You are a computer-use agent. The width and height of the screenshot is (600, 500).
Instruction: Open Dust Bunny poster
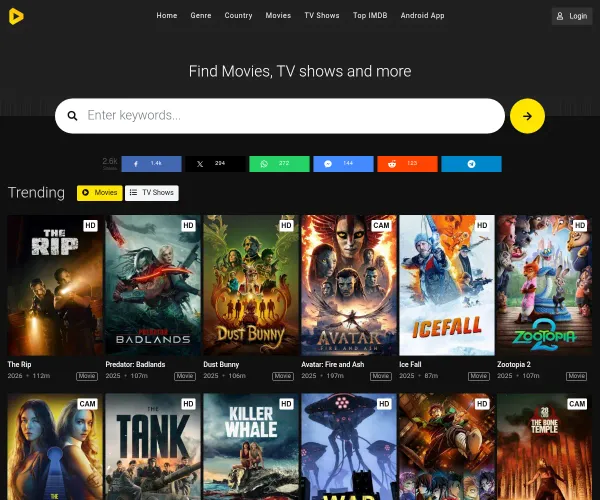pos(251,285)
